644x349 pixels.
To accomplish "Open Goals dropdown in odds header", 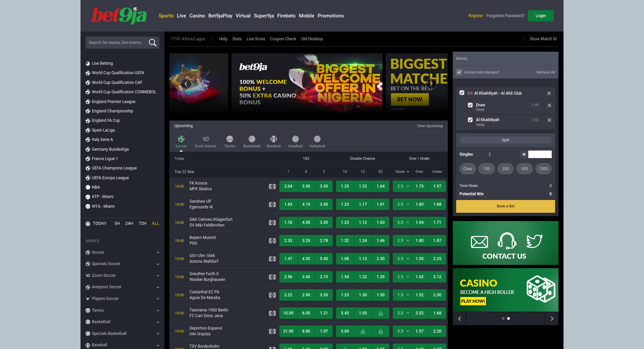I will click(402, 171).
